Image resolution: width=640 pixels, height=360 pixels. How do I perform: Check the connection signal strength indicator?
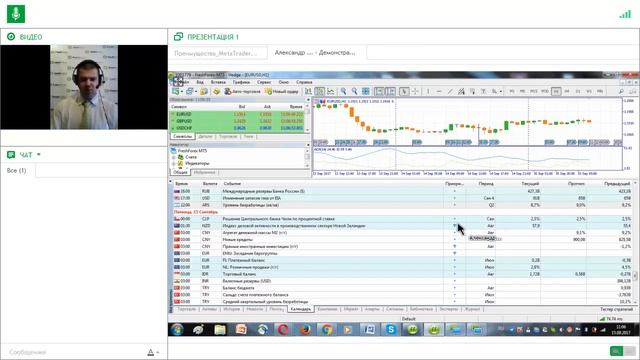(625, 14)
